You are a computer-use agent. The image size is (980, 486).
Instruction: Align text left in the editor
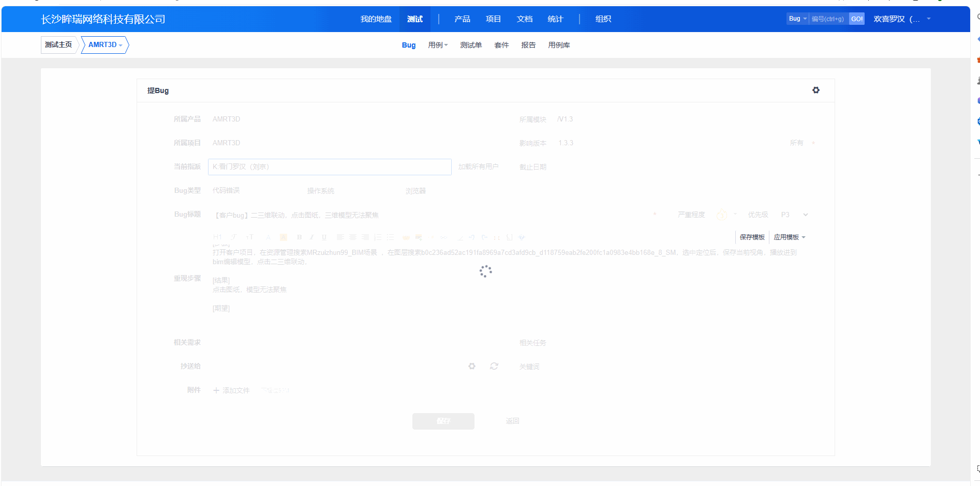[x=340, y=237]
